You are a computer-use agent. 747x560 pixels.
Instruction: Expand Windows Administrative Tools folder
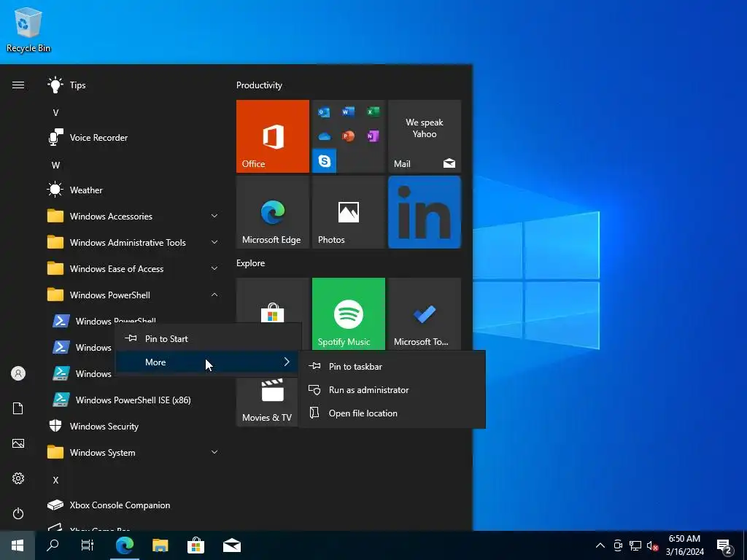click(x=133, y=242)
